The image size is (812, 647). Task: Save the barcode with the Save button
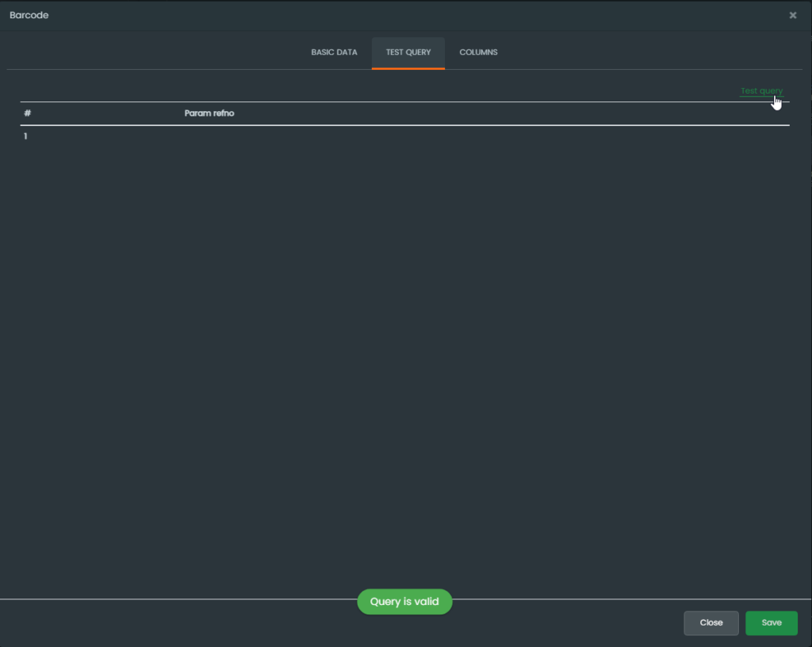(x=771, y=622)
